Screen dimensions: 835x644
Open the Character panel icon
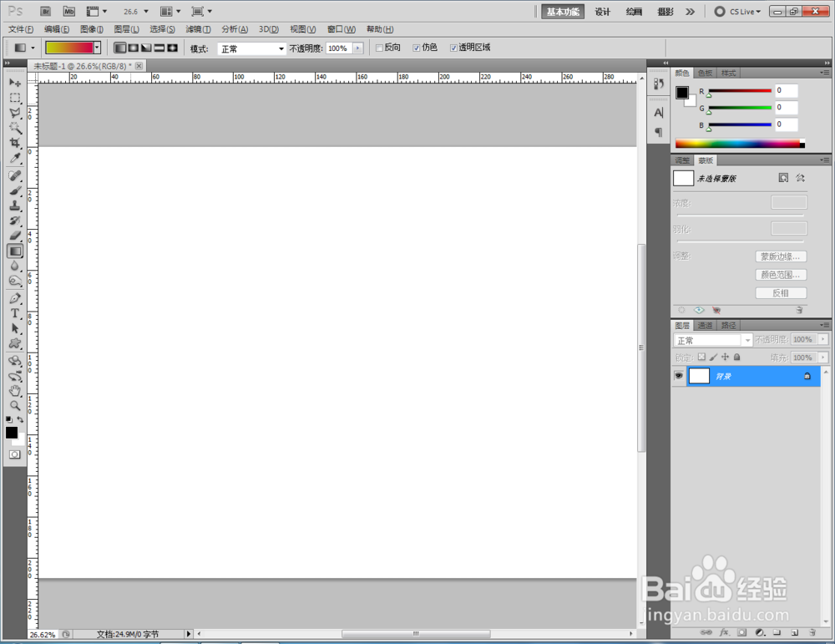pyautogui.click(x=658, y=113)
